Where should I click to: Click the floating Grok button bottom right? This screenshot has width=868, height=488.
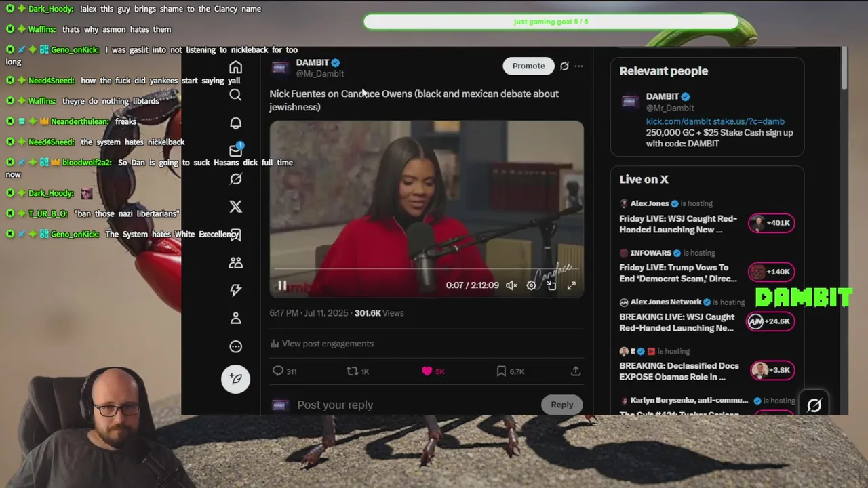[814, 405]
